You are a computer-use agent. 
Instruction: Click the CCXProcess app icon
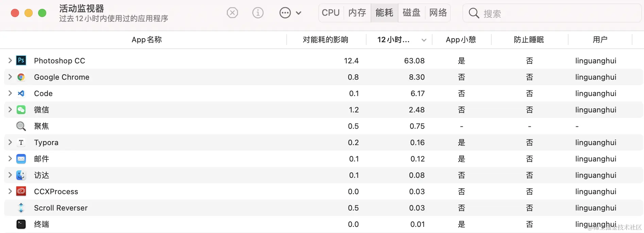[21, 191]
